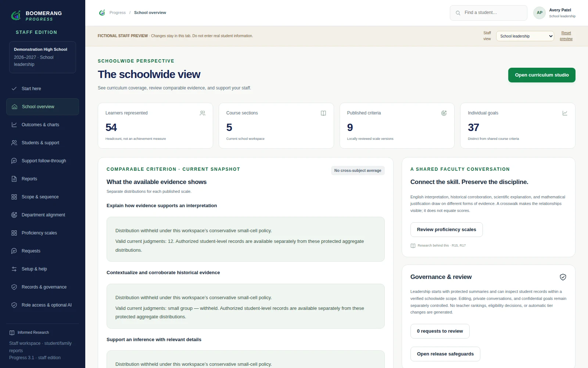Click the book icon beside Informed Research

click(12, 333)
